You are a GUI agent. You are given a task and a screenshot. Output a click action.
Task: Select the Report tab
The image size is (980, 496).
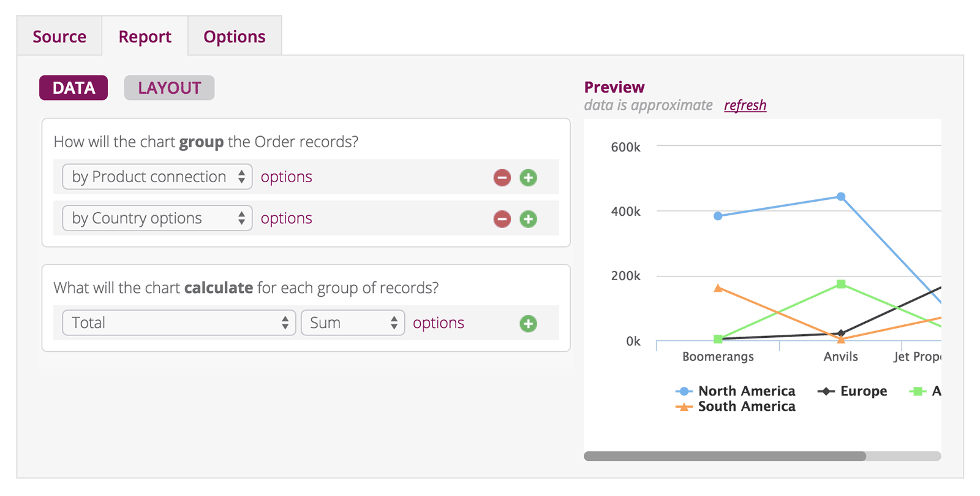pos(145,37)
